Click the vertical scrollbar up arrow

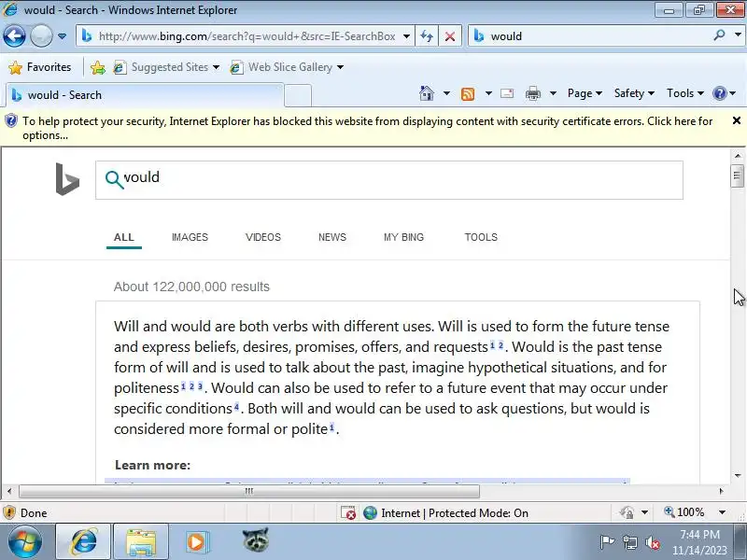point(738,156)
